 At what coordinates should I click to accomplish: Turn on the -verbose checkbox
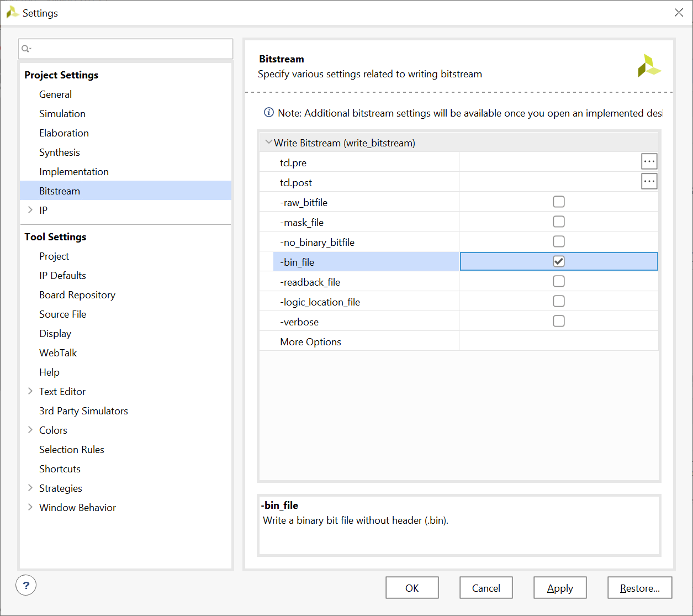559,321
